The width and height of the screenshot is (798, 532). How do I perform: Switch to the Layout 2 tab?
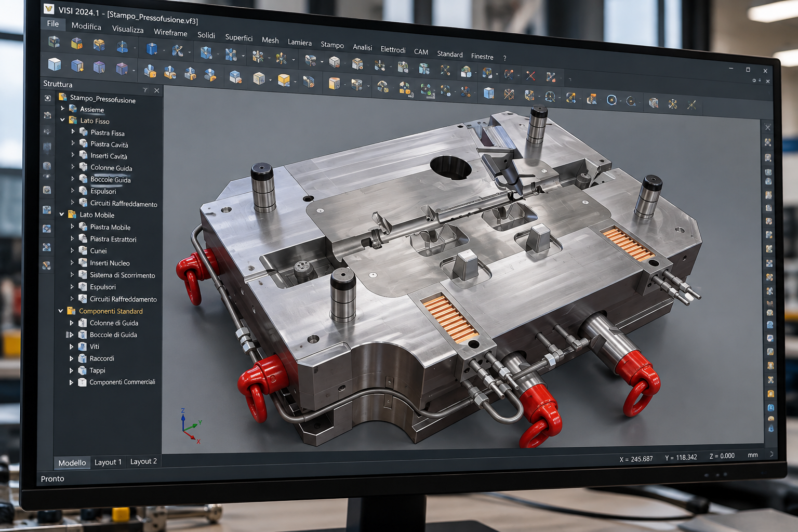[143, 461]
